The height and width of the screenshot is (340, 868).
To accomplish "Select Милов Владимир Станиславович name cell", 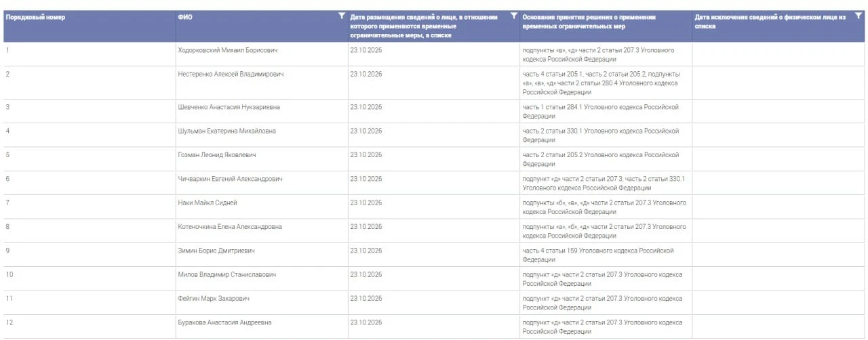I will coord(261,278).
